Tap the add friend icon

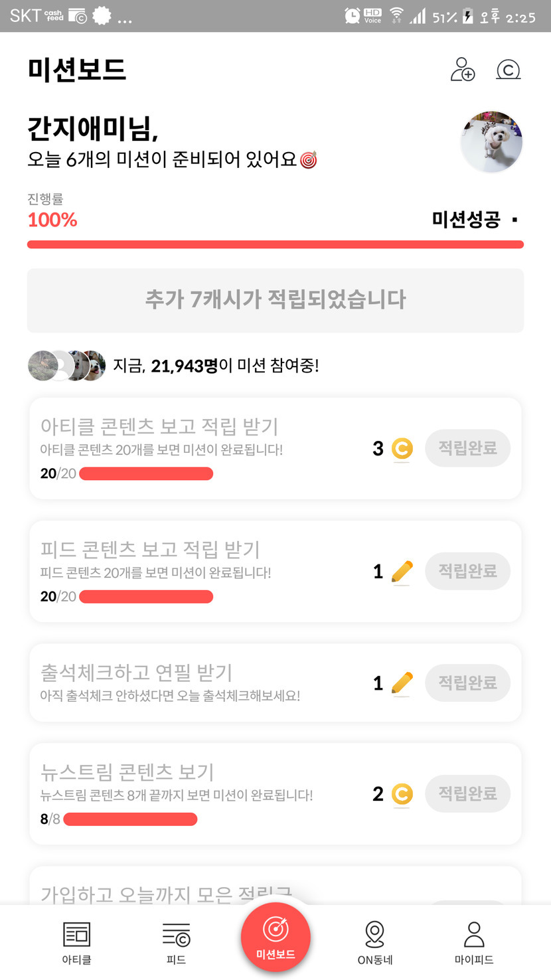463,70
